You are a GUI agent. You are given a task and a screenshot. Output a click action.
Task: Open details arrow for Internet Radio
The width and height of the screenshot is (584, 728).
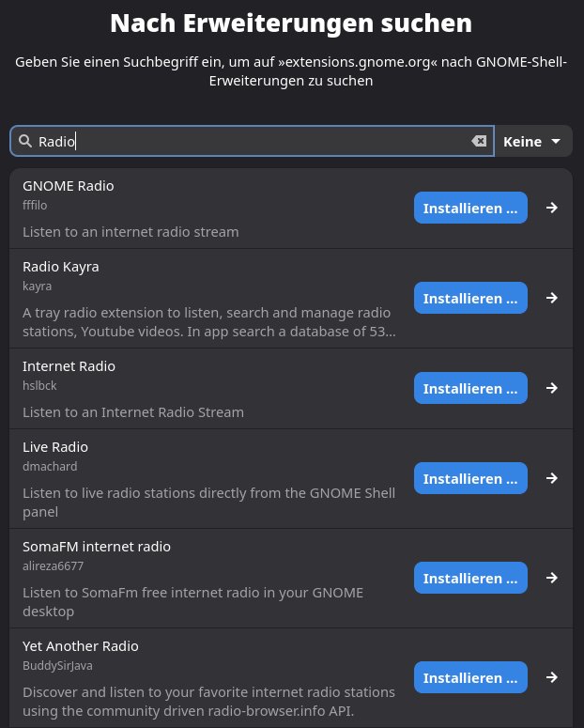[x=552, y=388]
